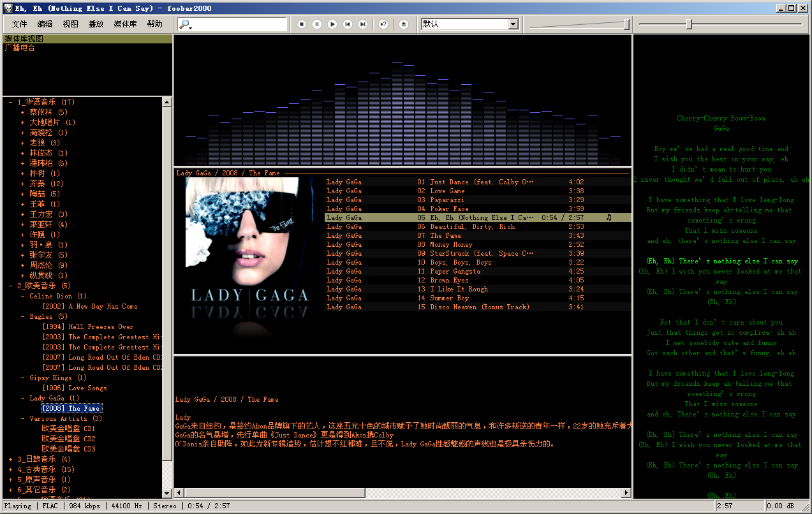Click the 0.00 dB status field
This screenshot has width=812, height=514.
[779, 506]
